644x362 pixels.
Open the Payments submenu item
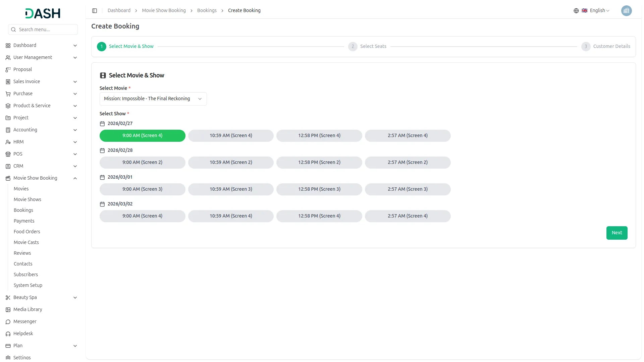(x=24, y=221)
